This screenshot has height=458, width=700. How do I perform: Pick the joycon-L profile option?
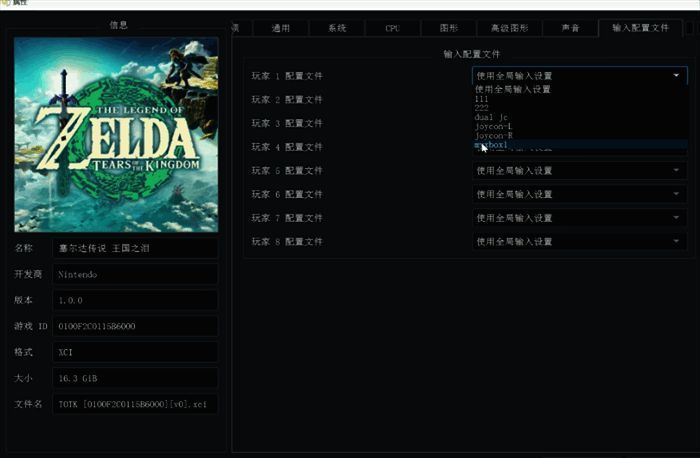[x=579, y=126]
